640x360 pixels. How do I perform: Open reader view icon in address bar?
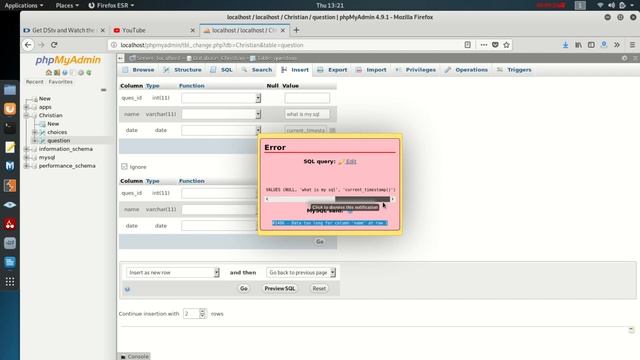click(468, 45)
